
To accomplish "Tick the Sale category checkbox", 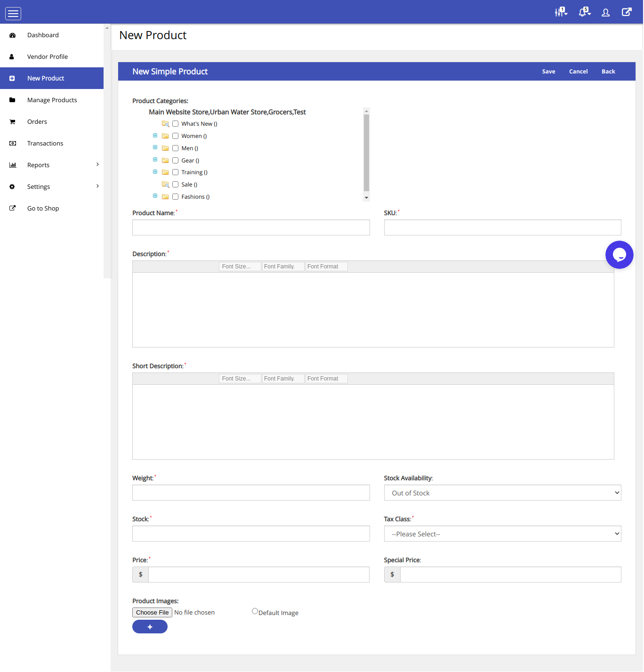I will tap(175, 185).
